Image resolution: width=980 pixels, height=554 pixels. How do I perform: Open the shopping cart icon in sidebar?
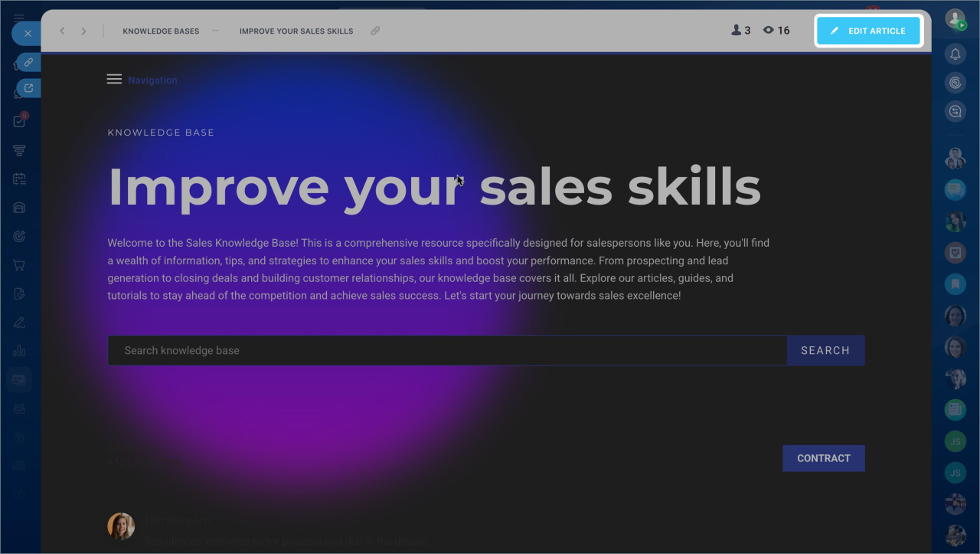[19, 265]
